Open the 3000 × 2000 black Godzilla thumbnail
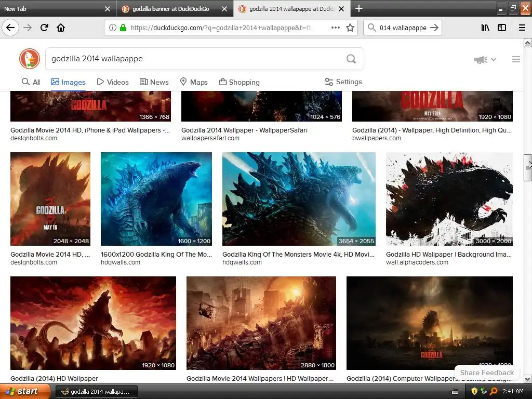The image size is (532, 399). point(449,199)
